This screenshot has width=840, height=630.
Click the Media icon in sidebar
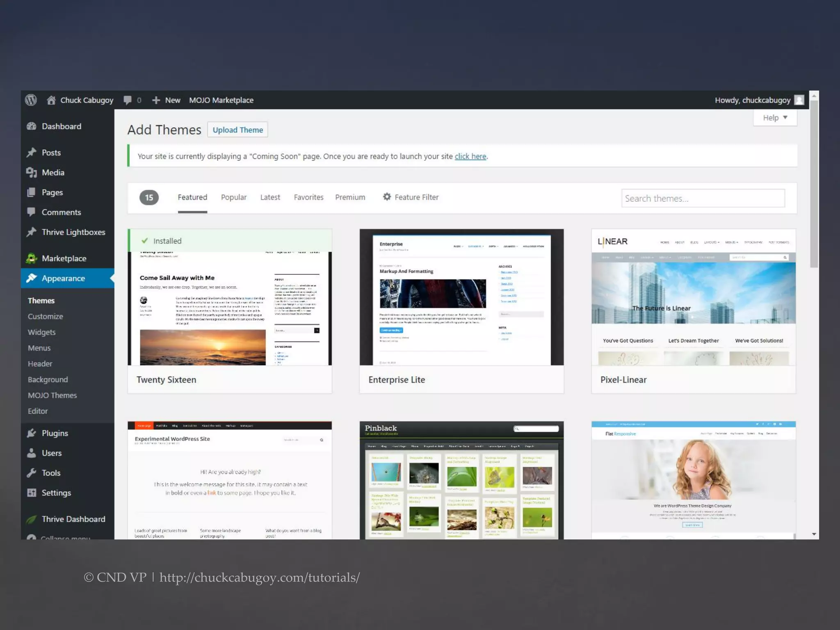[x=32, y=173]
